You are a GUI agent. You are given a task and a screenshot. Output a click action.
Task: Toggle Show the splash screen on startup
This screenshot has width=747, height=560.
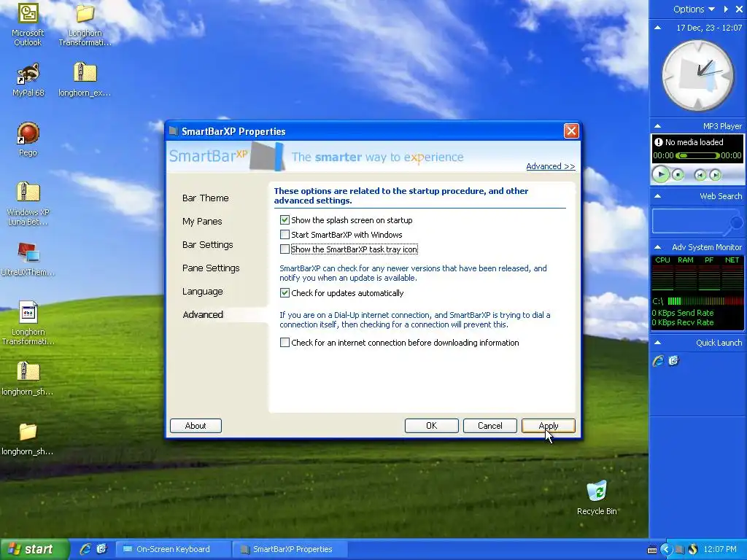tap(285, 220)
